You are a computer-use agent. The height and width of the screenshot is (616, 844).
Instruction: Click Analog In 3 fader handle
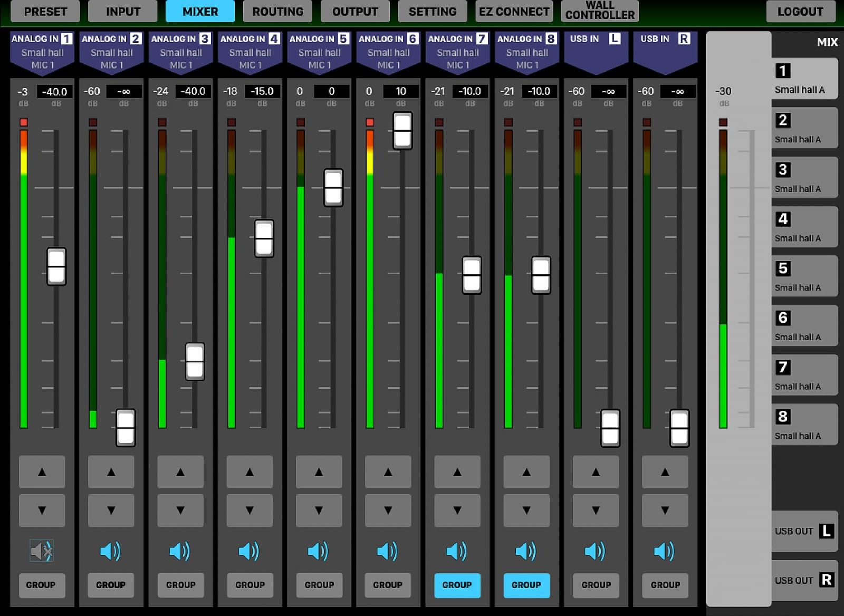click(x=195, y=362)
